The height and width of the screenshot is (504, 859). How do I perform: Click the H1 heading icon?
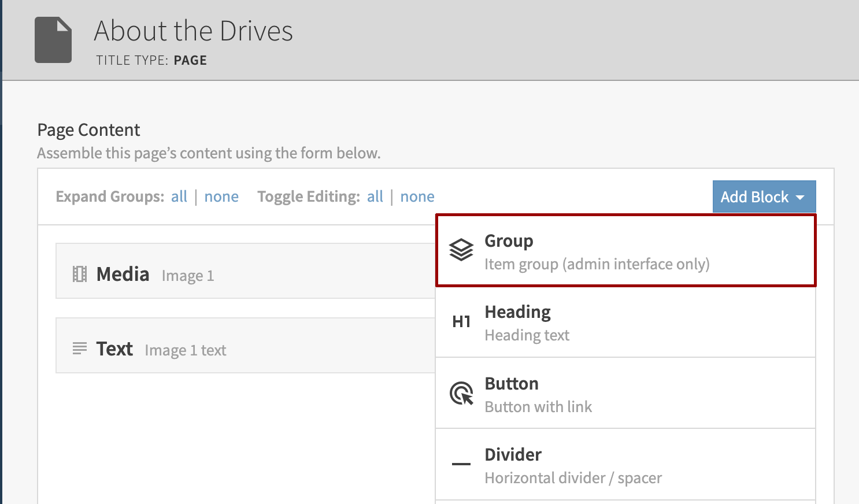click(x=461, y=322)
